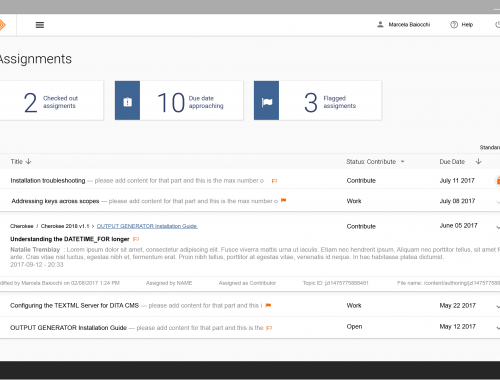Click the Title column header
Screen dimensions: 500x380
(x=16, y=162)
